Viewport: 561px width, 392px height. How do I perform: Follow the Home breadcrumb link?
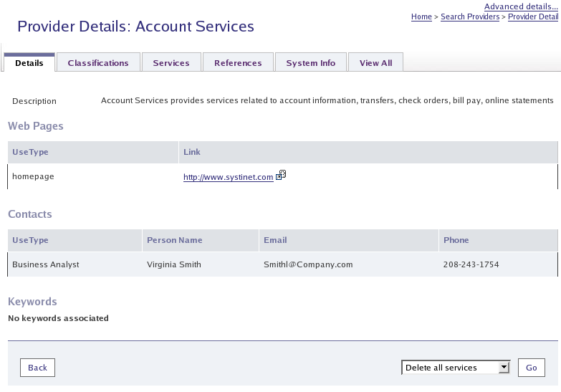(x=421, y=16)
